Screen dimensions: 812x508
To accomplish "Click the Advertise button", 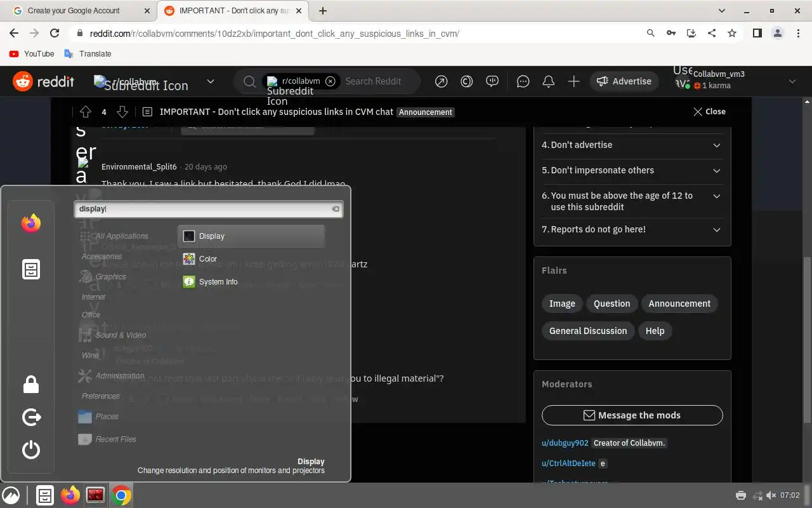I will point(625,81).
